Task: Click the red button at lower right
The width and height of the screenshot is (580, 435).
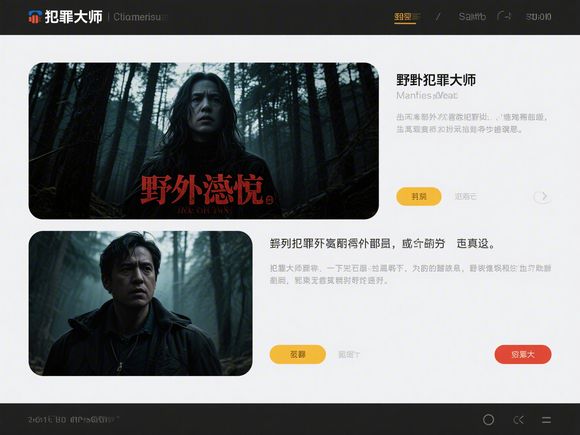Action: click(523, 354)
